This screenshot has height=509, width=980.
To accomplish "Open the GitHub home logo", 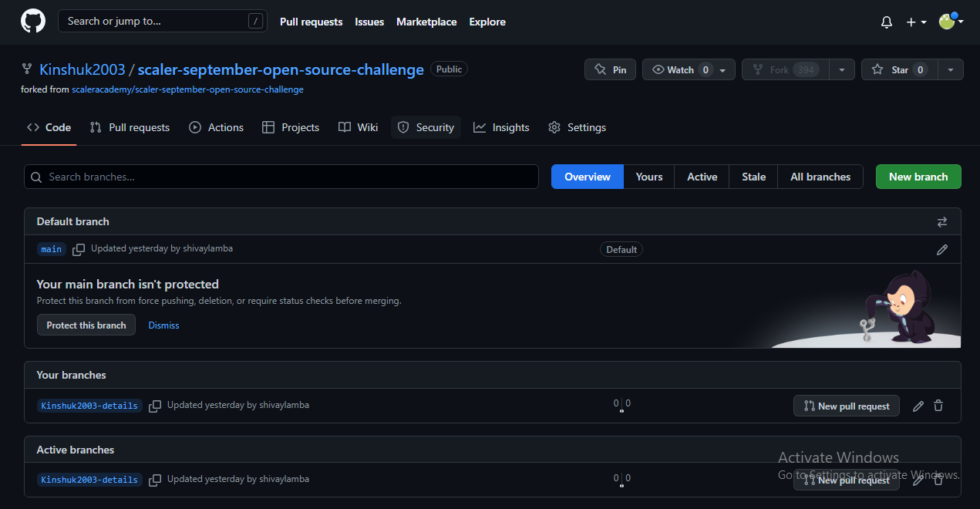I will pyautogui.click(x=33, y=21).
